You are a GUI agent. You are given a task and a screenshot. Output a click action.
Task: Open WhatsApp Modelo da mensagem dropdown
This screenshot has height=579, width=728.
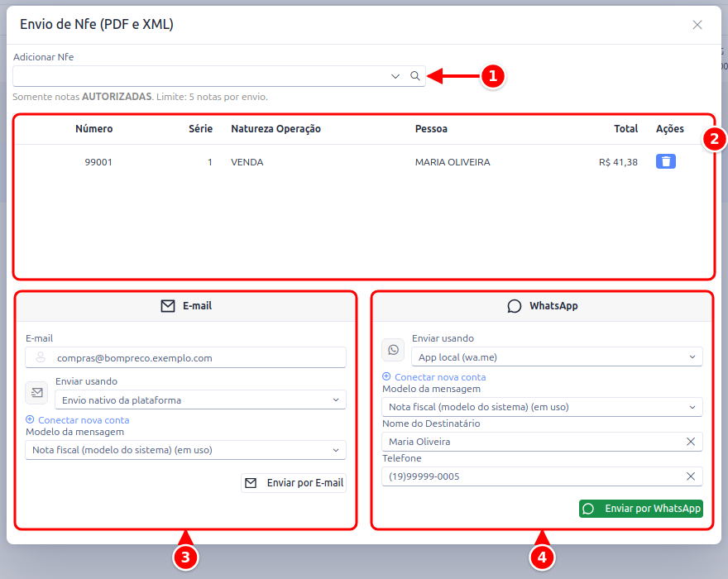[543, 407]
